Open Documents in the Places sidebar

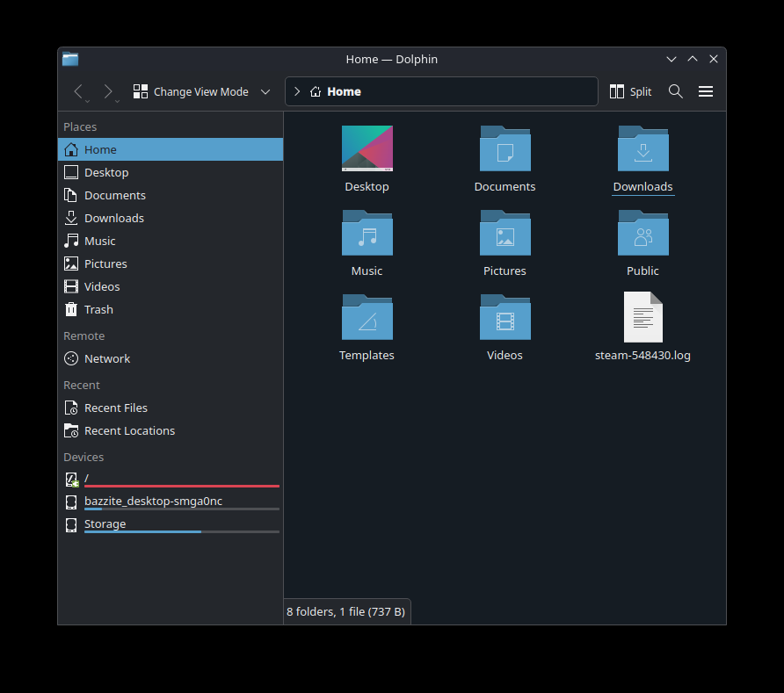click(x=171, y=195)
